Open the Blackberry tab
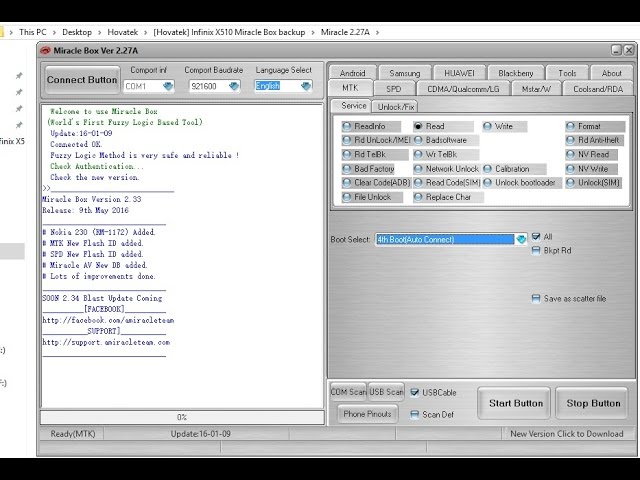Viewport: 640px width, 480px height. coord(516,73)
